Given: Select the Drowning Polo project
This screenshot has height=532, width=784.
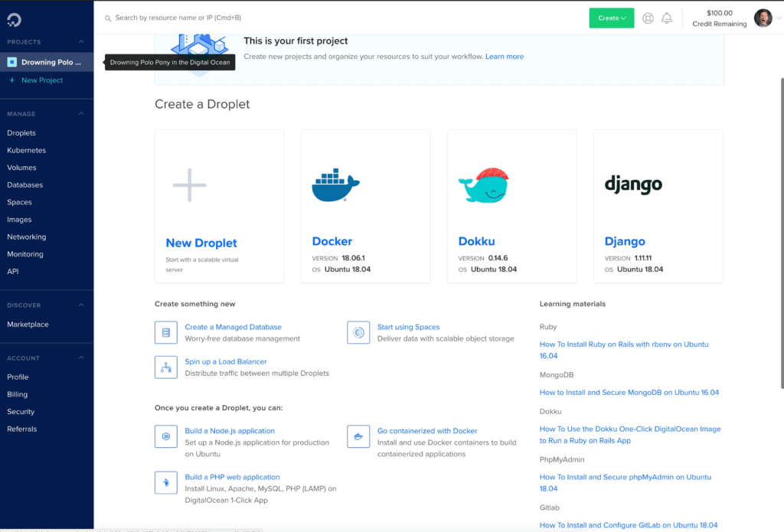Looking at the screenshot, I should [47, 62].
